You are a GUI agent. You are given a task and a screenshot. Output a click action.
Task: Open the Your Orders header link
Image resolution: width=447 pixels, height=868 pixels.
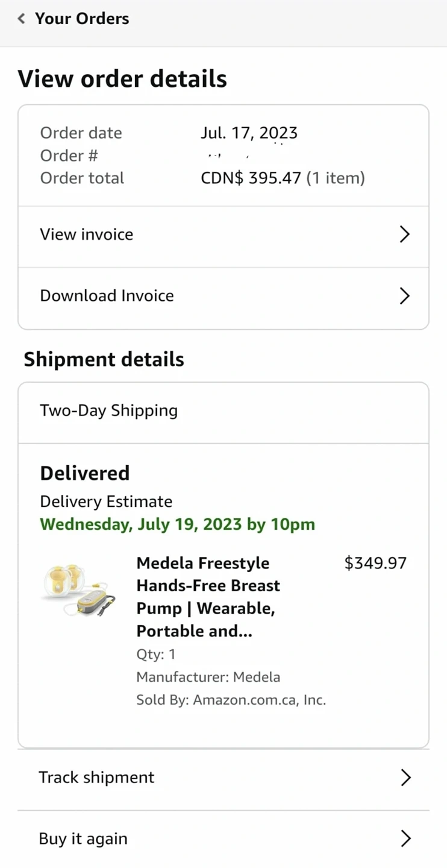[82, 19]
